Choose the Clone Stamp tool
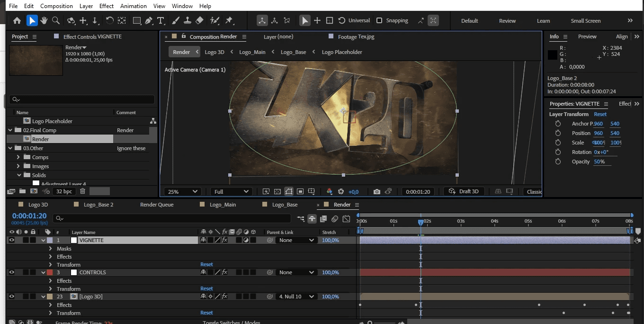This screenshot has height=324, width=644. 188,20
